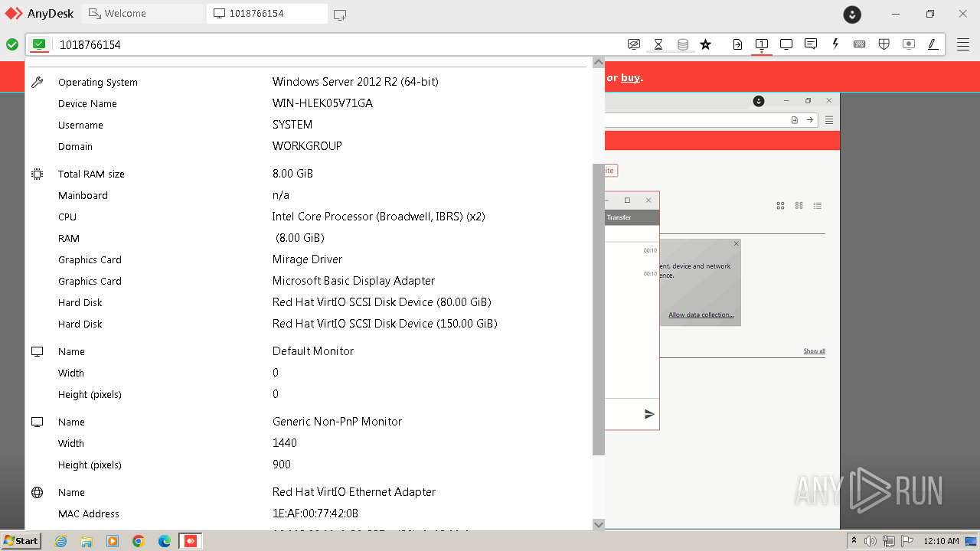This screenshot has width=980, height=551.
Task: Start session recording screen-dot icon
Action: tap(909, 44)
